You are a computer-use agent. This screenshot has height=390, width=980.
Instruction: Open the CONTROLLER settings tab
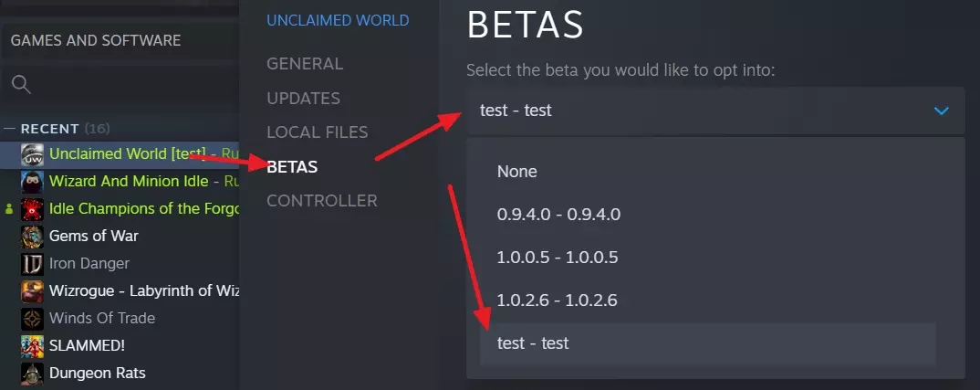pos(321,200)
